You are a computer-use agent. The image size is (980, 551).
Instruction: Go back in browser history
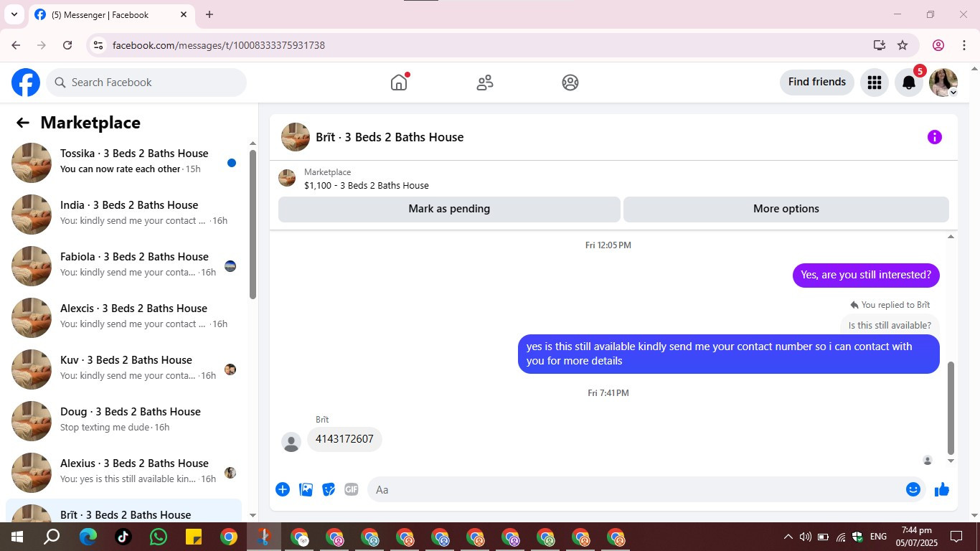click(x=16, y=45)
